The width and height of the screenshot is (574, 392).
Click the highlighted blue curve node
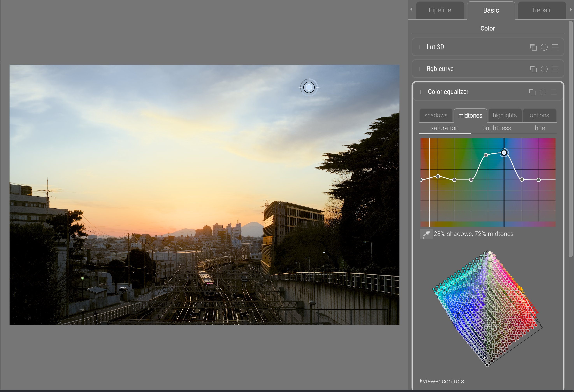[x=504, y=153]
